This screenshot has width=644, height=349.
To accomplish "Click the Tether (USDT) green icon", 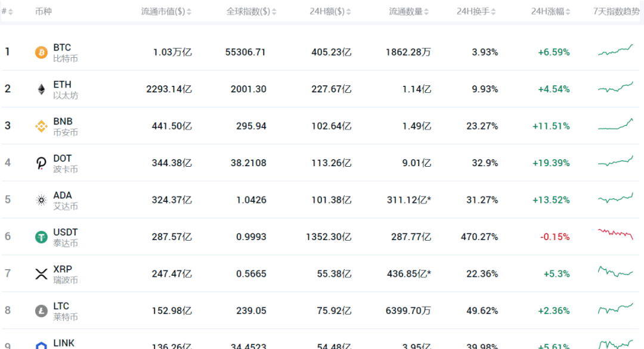I will 41,237.
